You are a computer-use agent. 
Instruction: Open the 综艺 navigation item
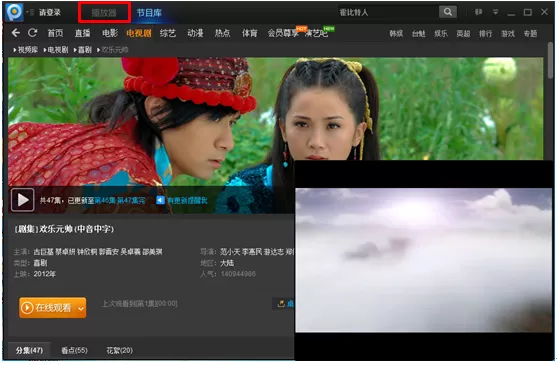168,33
